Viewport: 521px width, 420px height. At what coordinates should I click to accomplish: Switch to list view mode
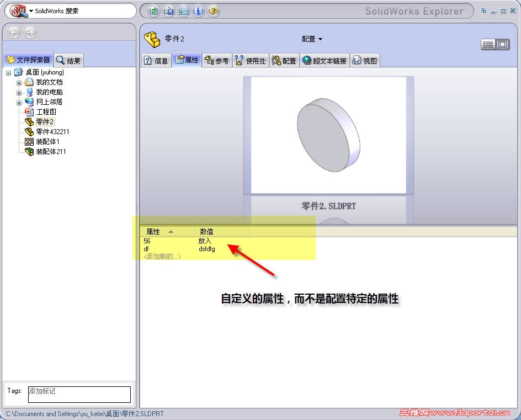(x=488, y=44)
